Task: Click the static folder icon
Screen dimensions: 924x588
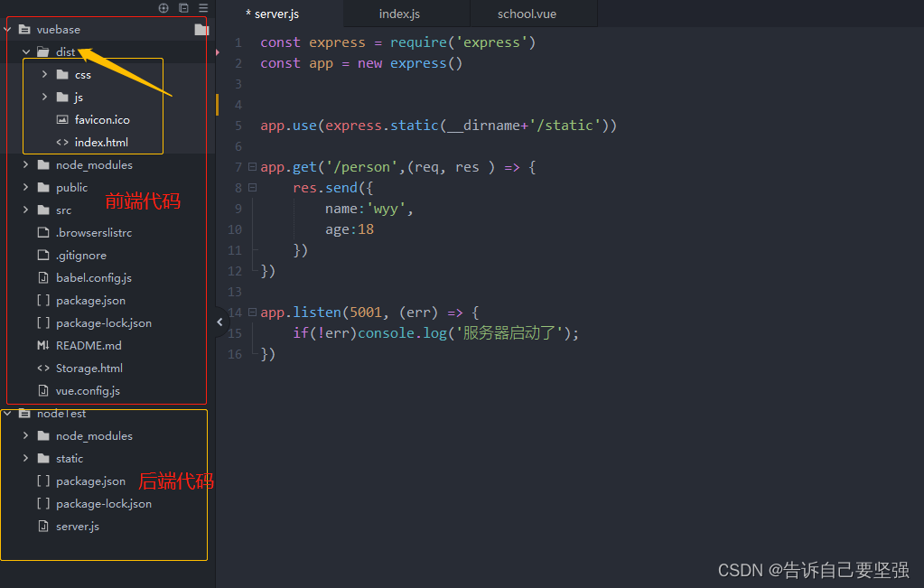Action: pos(43,458)
